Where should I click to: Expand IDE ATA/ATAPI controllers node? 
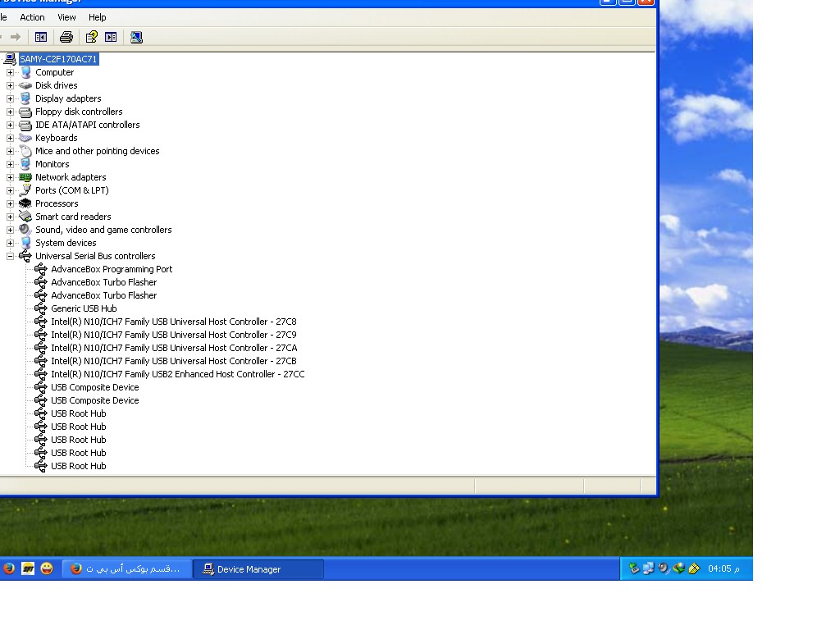[x=10, y=125]
